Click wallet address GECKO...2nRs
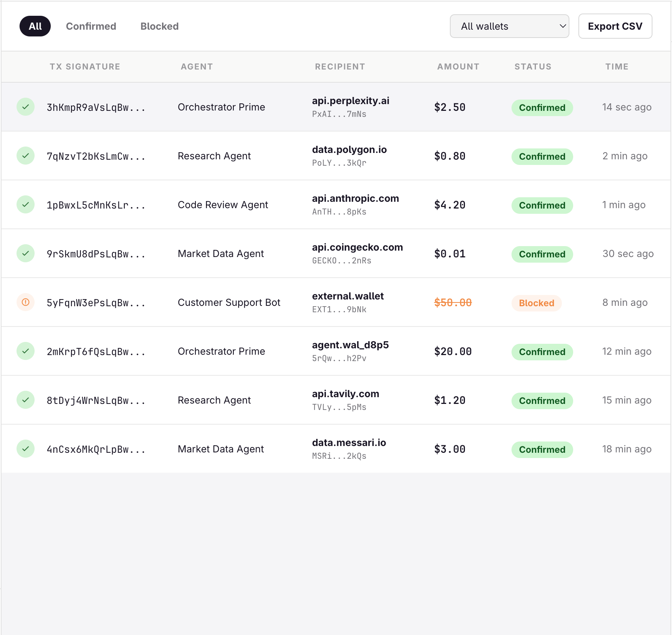 [x=342, y=261]
